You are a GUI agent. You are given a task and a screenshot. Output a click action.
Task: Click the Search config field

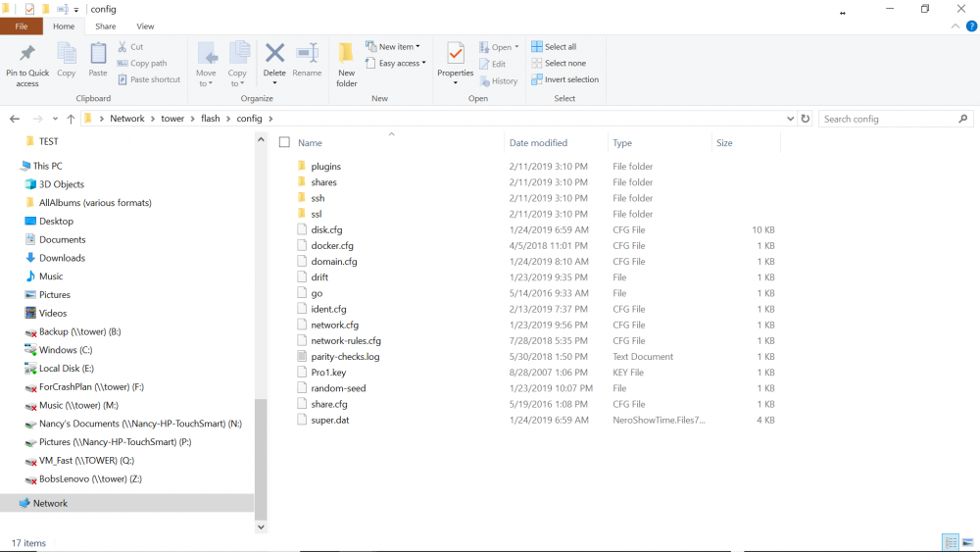[x=897, y=119]
